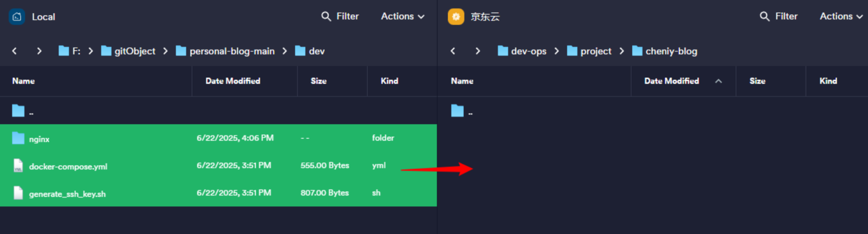
Task: Click the Local host icon
Action: [17, 17]
